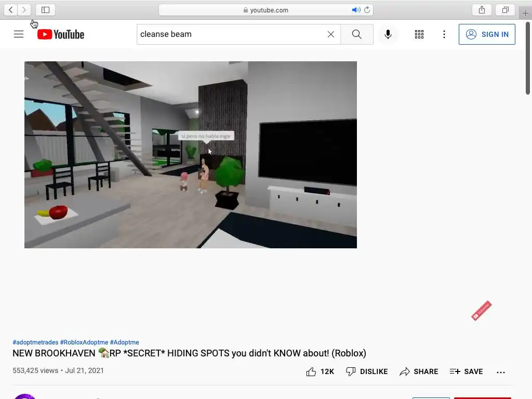
Task: Share the video
Action: 419,371
